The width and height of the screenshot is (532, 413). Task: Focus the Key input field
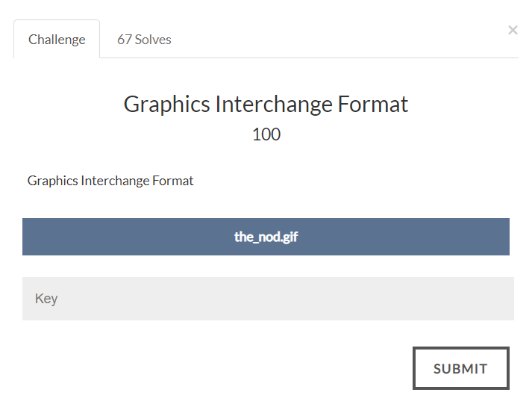(x=268, y=299)
